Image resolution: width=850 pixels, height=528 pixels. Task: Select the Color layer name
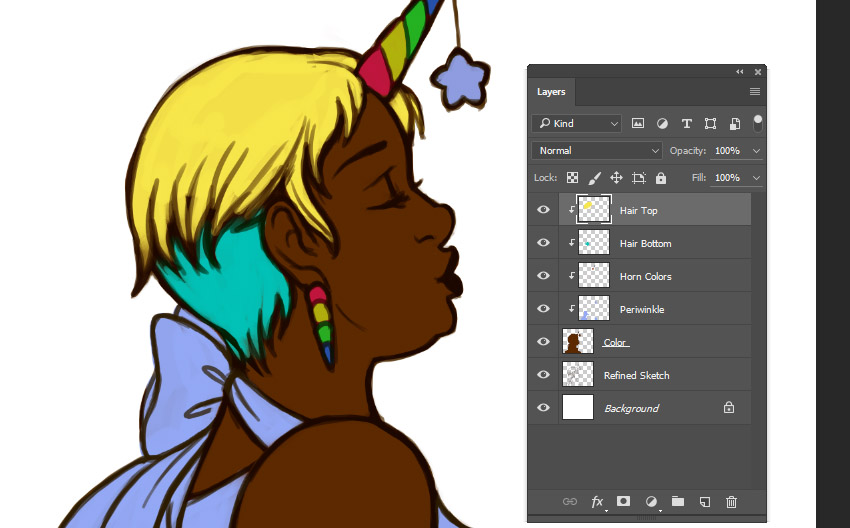pos(615,343)
